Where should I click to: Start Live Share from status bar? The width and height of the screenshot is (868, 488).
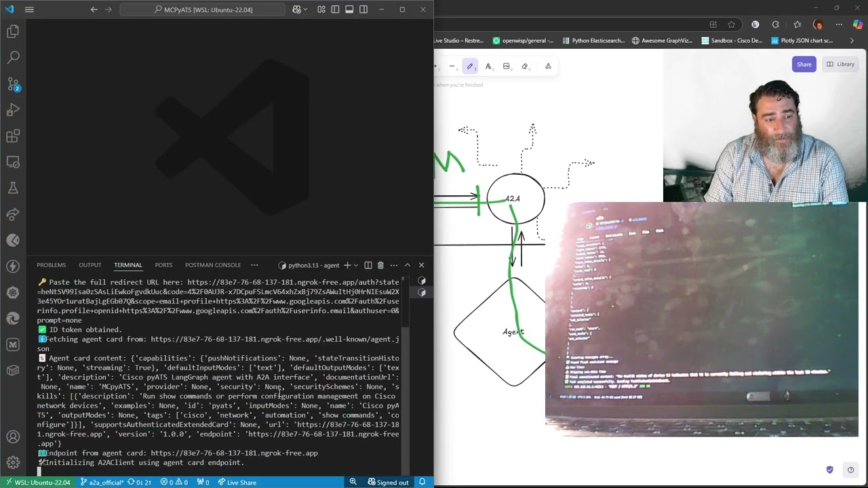[x=237, y=482]
